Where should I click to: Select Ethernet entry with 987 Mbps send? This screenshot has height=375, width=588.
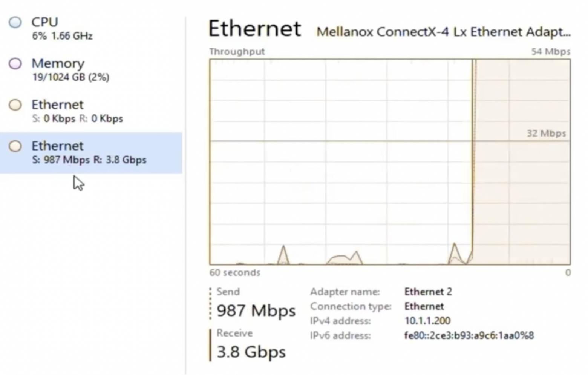point(89,153)
